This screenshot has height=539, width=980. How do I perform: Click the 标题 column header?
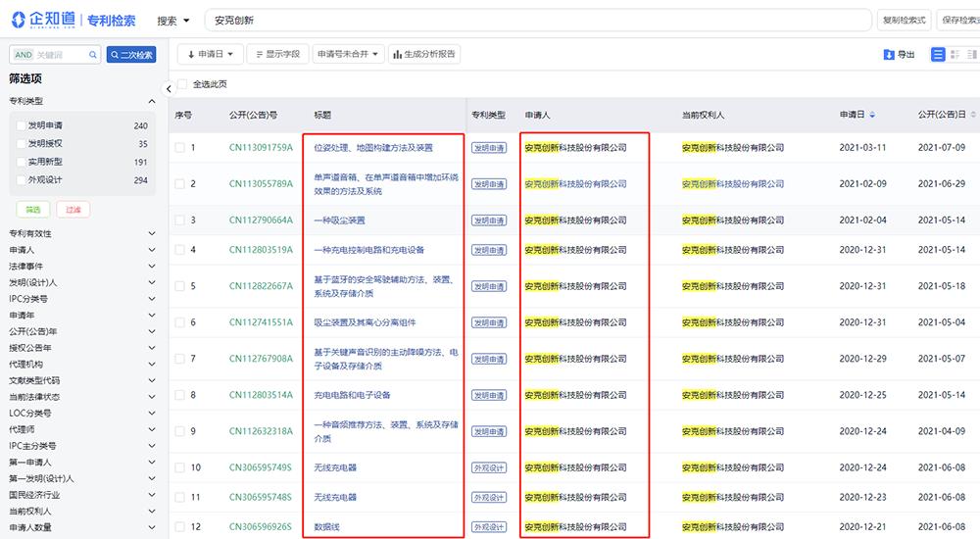[322, 115]
